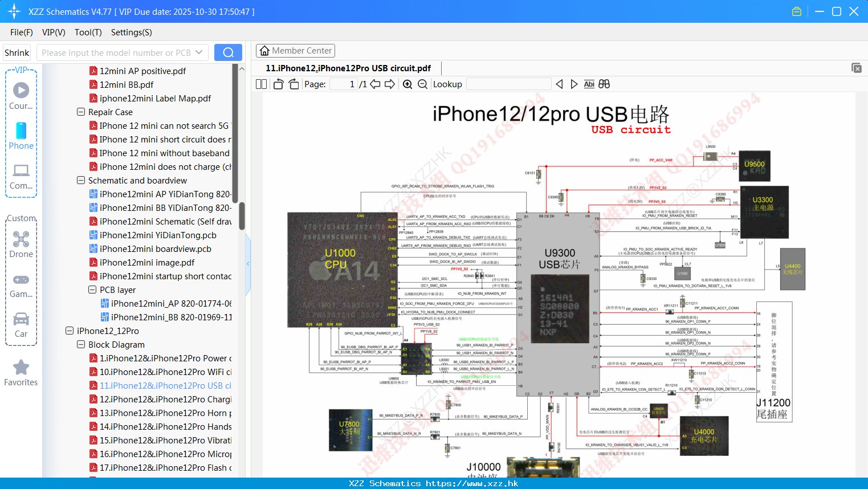Click the restore-panel icon at document tab right
Screen dimensions: 868x489
coord(857,68)
